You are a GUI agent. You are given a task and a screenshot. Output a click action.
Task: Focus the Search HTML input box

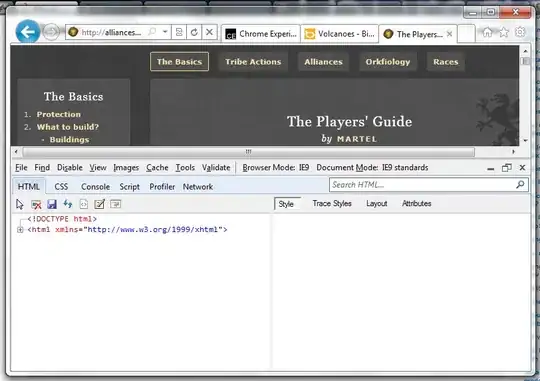423,185
